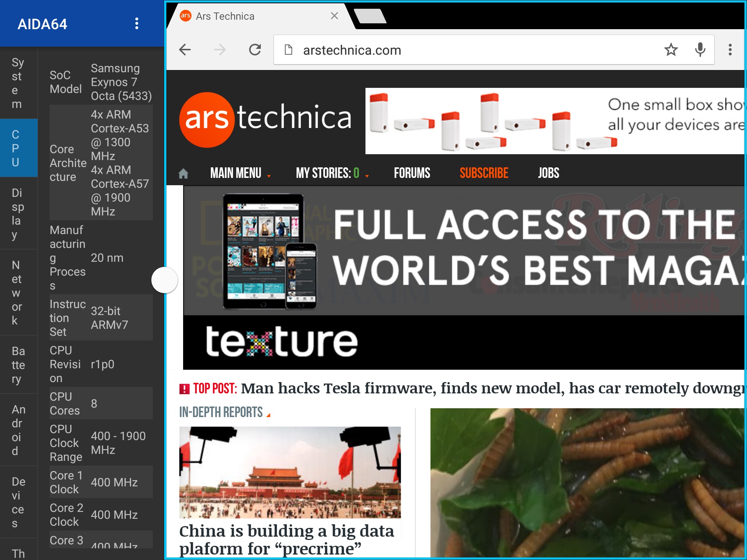This screenshot has width=747, height=560.
Task: Click the Ars Technica logo
Action: [266, 118]
